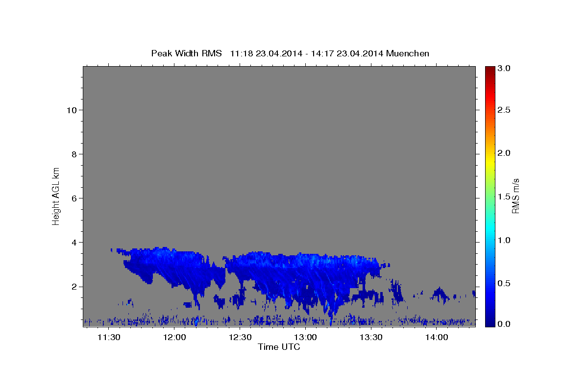The height and width of the screenshot is (392, 588).
Task: Click the colorbar label '1.5'
Action: pos(504,196)
